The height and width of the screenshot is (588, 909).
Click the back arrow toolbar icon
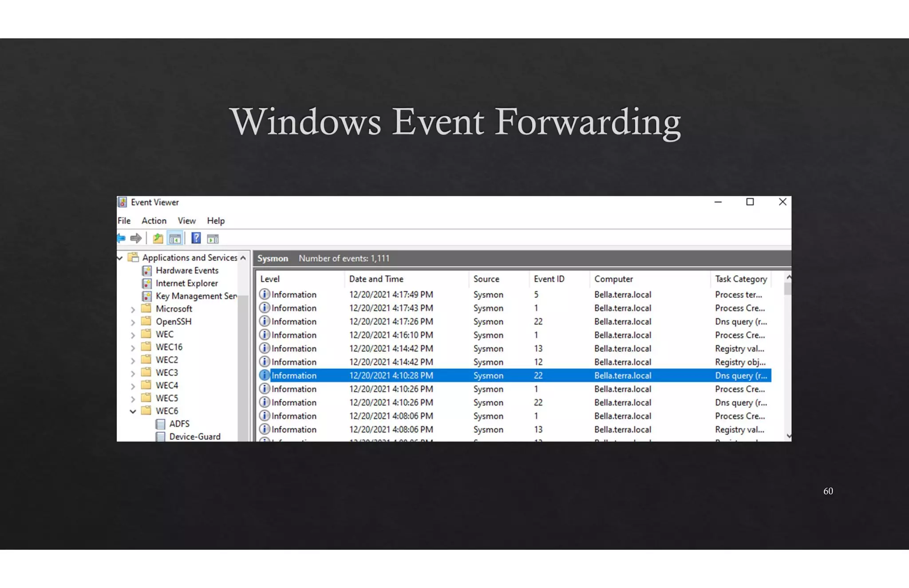[121, 238]
